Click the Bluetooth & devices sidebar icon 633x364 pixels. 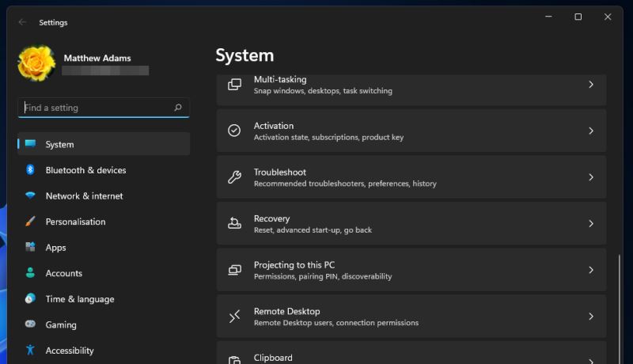click(x=30, y=170)
